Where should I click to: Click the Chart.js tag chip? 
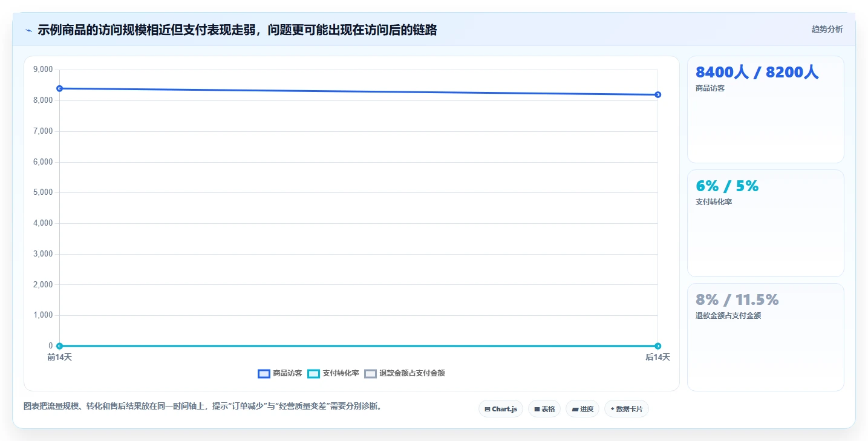[x=501, y=409]
